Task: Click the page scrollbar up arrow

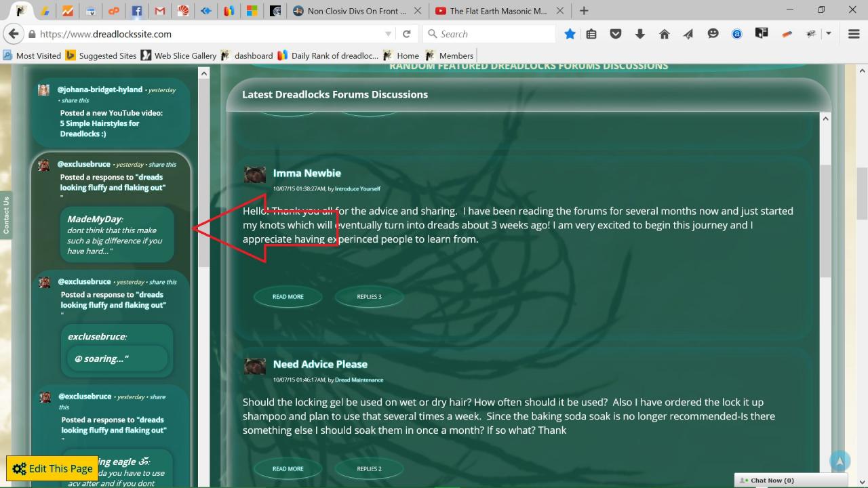Action: pos(862,70)
